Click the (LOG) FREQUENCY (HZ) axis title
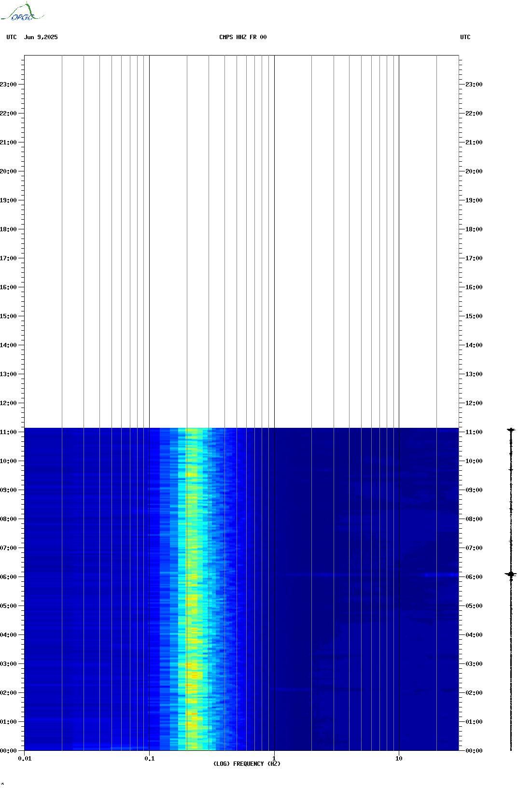The width and height of the screenshot is (532, 789). (247, 764)
